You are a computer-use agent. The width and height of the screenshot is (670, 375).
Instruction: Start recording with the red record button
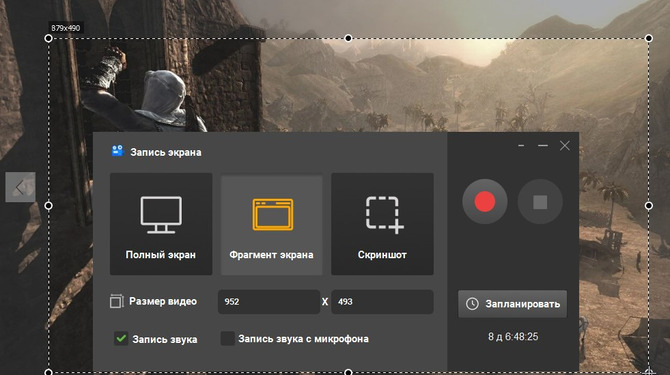pyautogui.click(x=485, y=202)
